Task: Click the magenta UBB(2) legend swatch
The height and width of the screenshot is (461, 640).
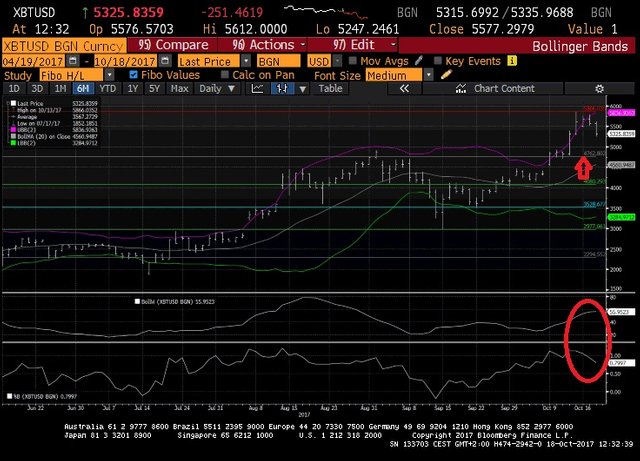Action: point(13,130)
